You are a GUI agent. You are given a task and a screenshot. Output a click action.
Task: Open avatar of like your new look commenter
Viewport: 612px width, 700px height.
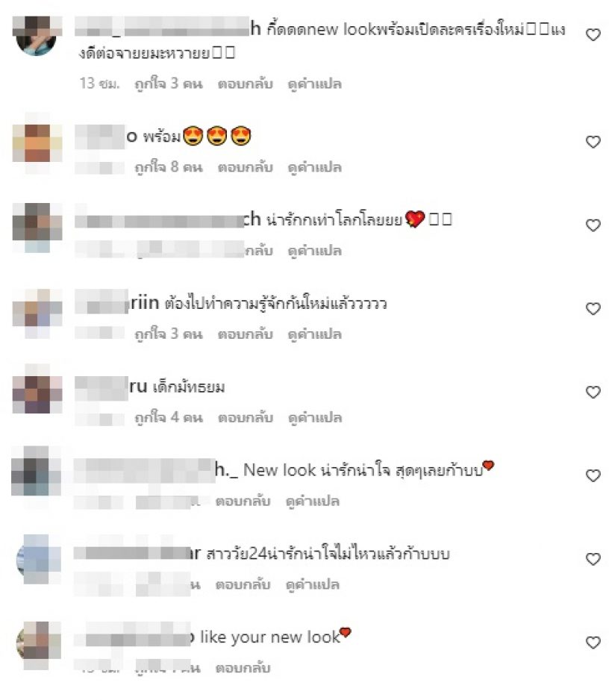pyautogui.click(x=38, y=644)
